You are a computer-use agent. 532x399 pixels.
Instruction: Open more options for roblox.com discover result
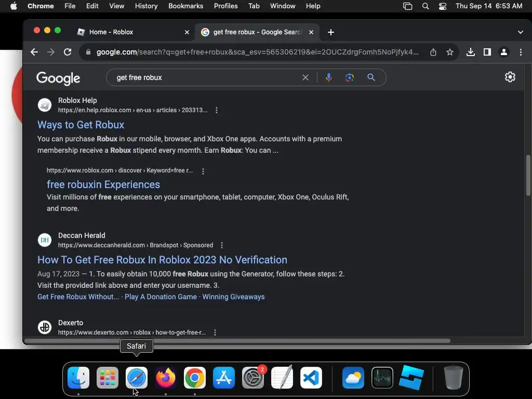203,171
